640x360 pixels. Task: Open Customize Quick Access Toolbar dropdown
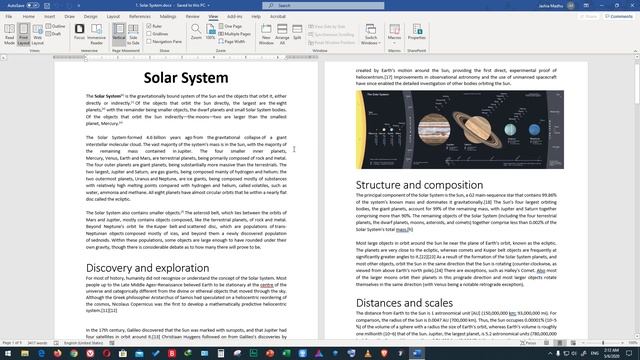click(79, 6)
